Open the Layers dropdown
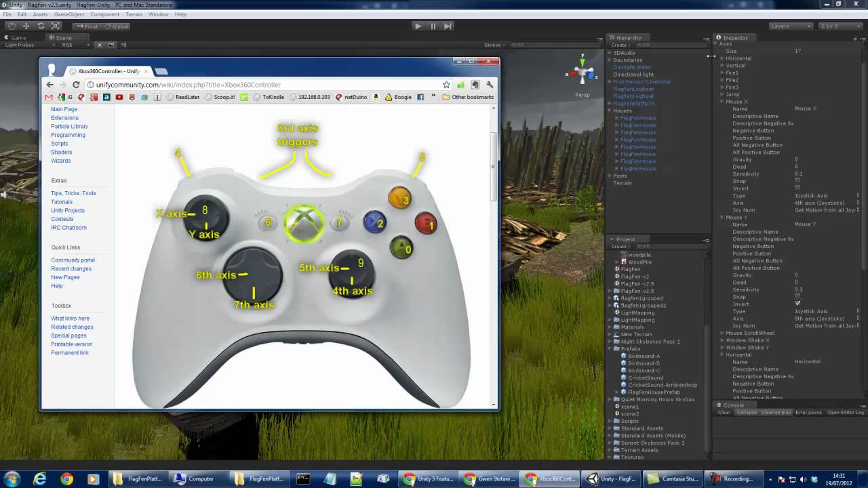The image size is (868, 488). [791, 26]
